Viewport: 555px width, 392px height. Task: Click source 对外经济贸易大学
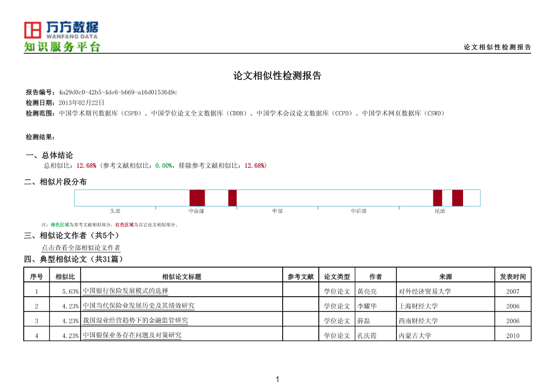425,292
